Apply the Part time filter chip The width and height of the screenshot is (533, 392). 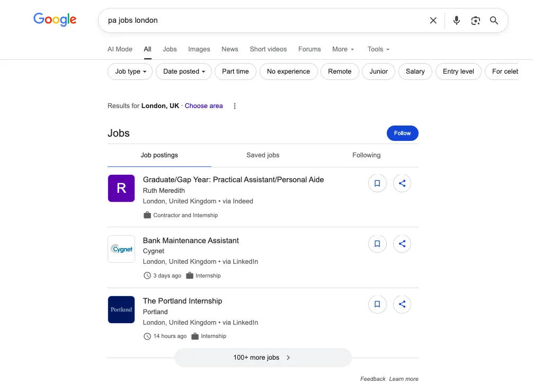(x=236, y=72)
